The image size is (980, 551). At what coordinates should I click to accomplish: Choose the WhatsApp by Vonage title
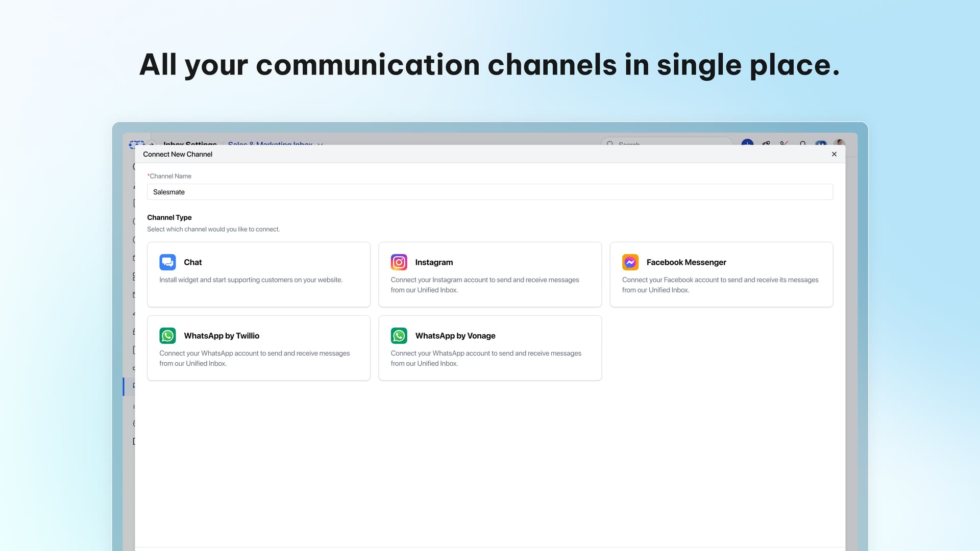[455, 336]
